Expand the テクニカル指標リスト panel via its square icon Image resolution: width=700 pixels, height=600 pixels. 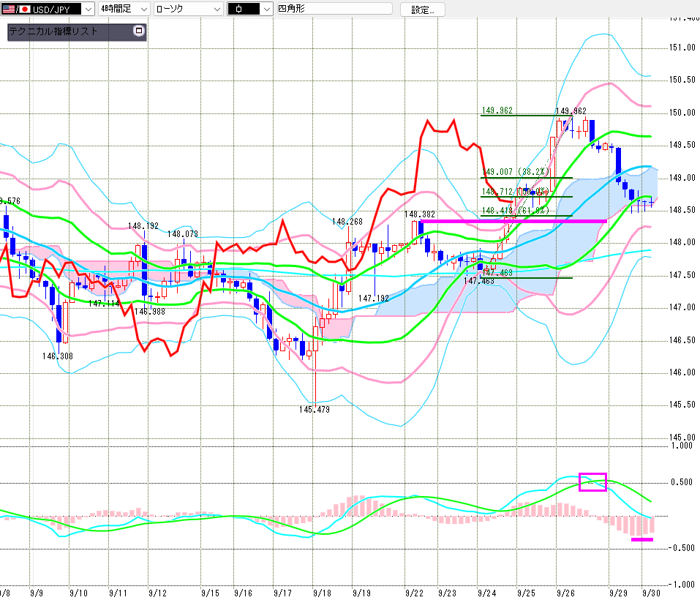tap(139, 31)
